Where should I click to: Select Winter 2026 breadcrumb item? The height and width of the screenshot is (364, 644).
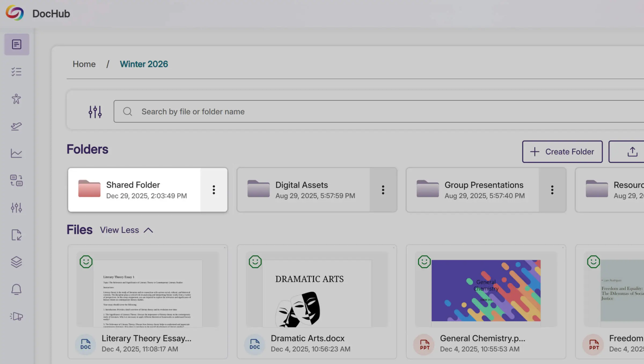click(x=144, y=64)
